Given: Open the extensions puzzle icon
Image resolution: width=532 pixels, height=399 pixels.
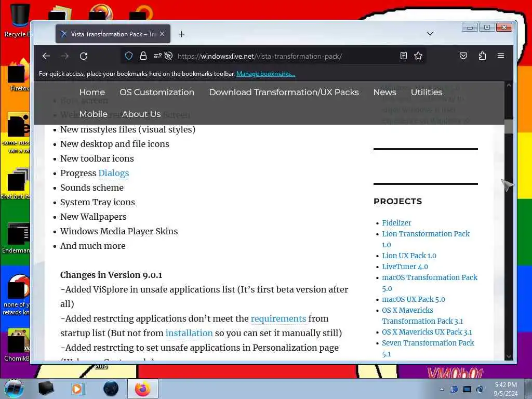Looking at the screenshot, I should (x=482, y=56).
